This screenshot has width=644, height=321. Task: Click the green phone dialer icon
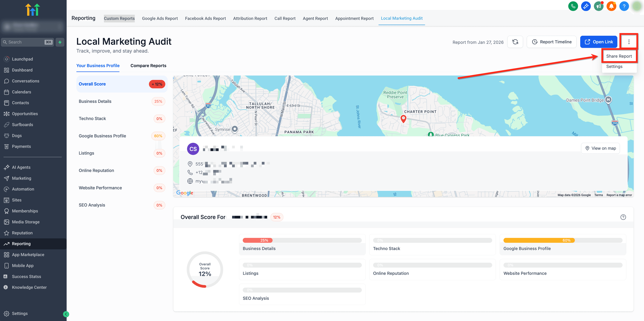point(573,6)
